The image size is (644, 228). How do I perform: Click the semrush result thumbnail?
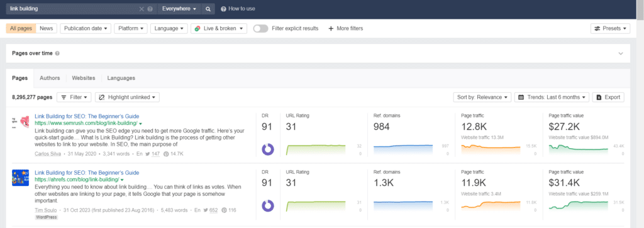coord(21,122)
